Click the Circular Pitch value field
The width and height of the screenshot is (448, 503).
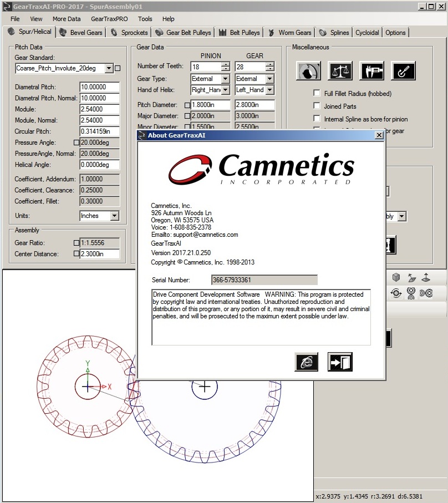pyautogui.click(x=99, y=131)
